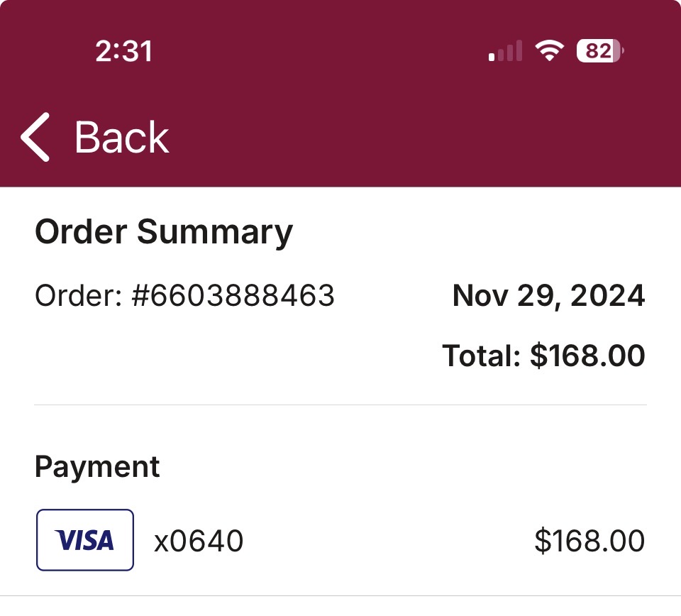Screen dimensions: 681x616
Task: Tap the word Order: before the number
Action: pos(79,295)
